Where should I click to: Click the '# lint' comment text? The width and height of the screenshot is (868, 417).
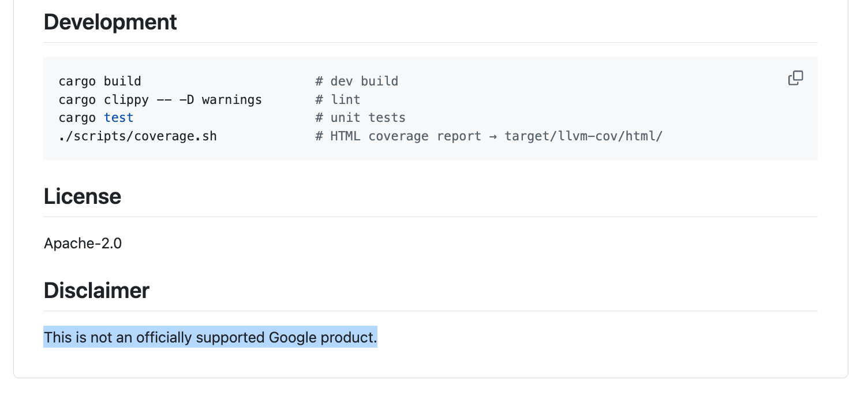click(338, 100)
